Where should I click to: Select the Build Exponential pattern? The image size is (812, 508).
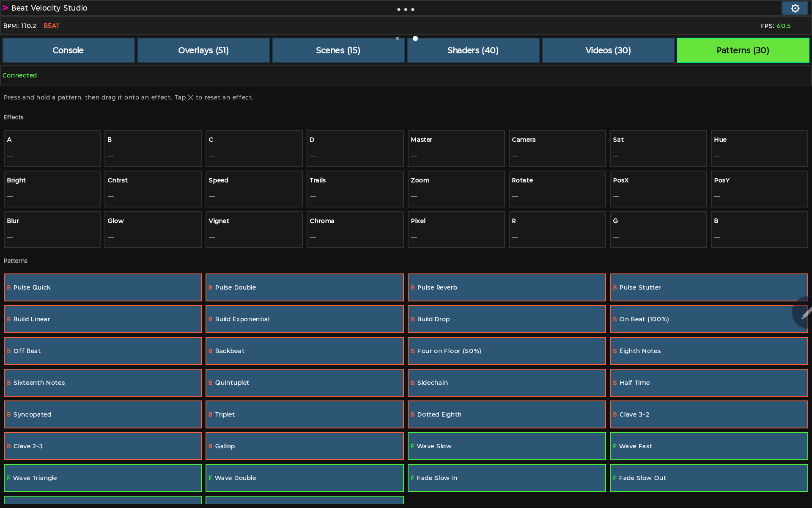tap(304, 319)
